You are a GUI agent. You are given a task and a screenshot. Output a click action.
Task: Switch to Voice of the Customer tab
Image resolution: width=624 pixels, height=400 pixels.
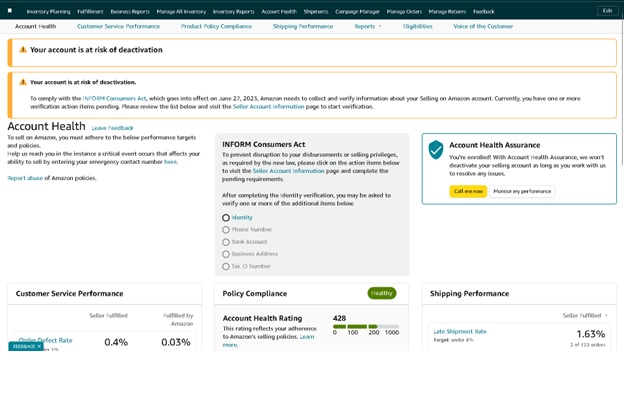click(x=483, y=26)
